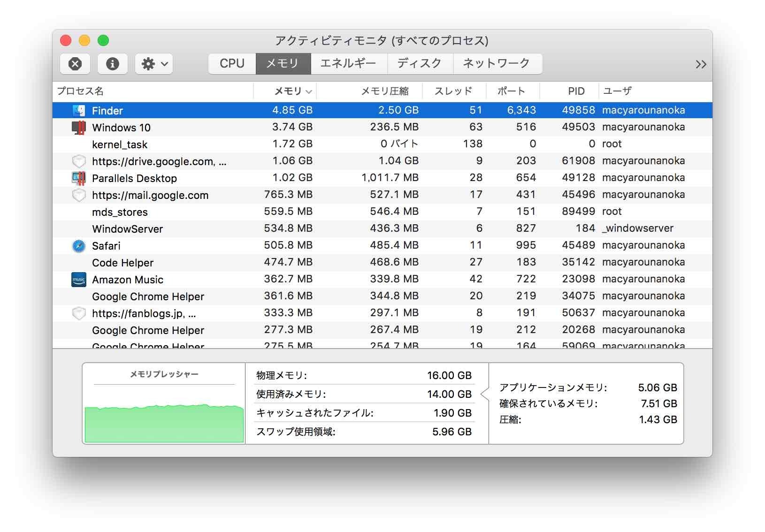Click the 使用済みメモリ row

364,394
